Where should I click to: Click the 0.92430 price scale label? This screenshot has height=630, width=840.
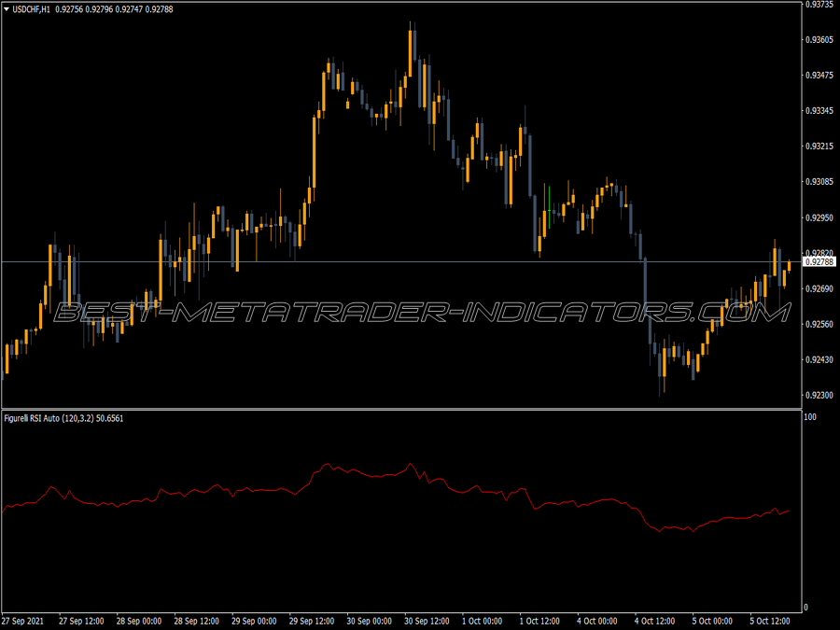tap(819, 359)
